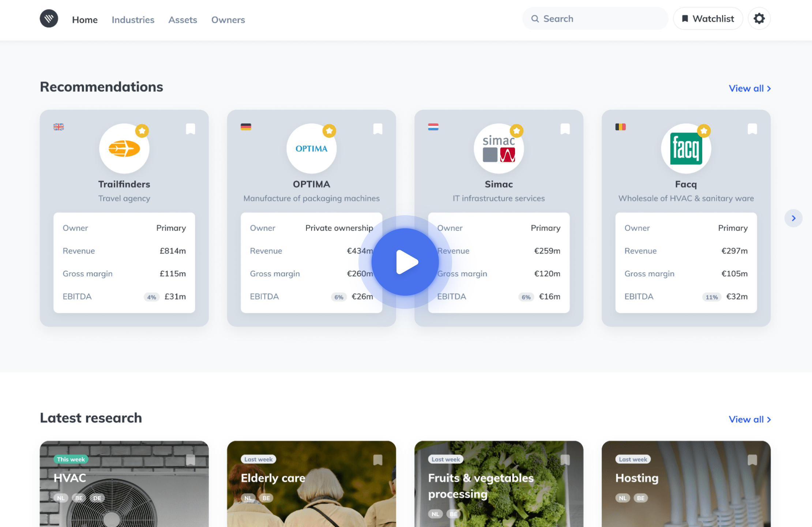Bookmark the Elderly care research card

click(378, 460)
